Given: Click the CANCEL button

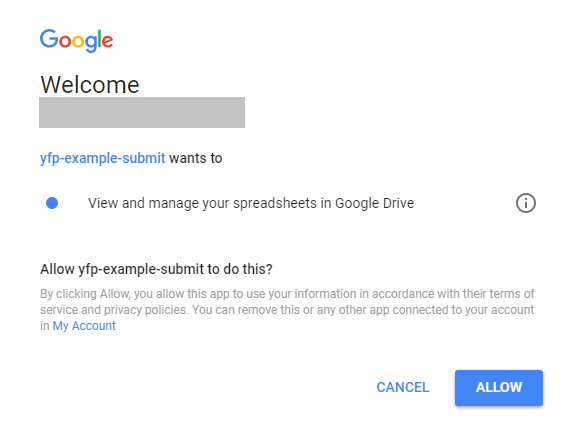Looking at the screenshot, I should (403, 387).
